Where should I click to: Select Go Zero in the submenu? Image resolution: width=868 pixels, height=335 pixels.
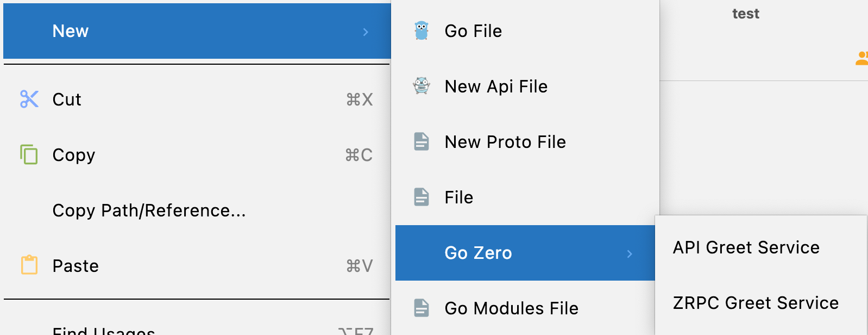pyautogui.click(x=525, y=253)
